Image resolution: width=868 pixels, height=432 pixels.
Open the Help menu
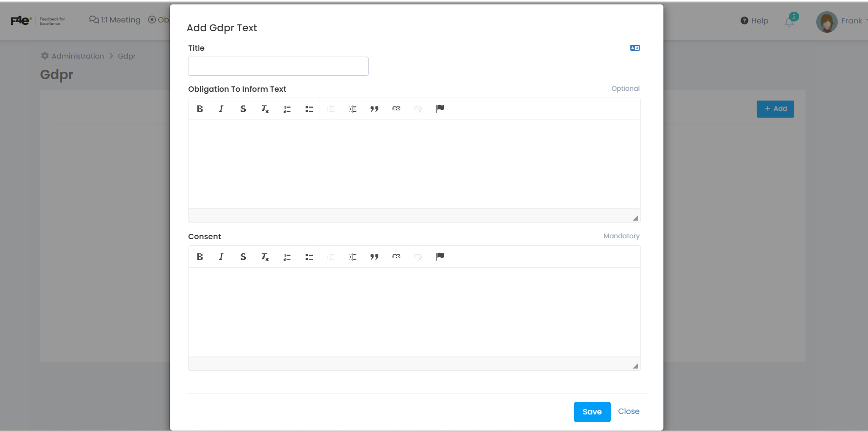(754, 21)
